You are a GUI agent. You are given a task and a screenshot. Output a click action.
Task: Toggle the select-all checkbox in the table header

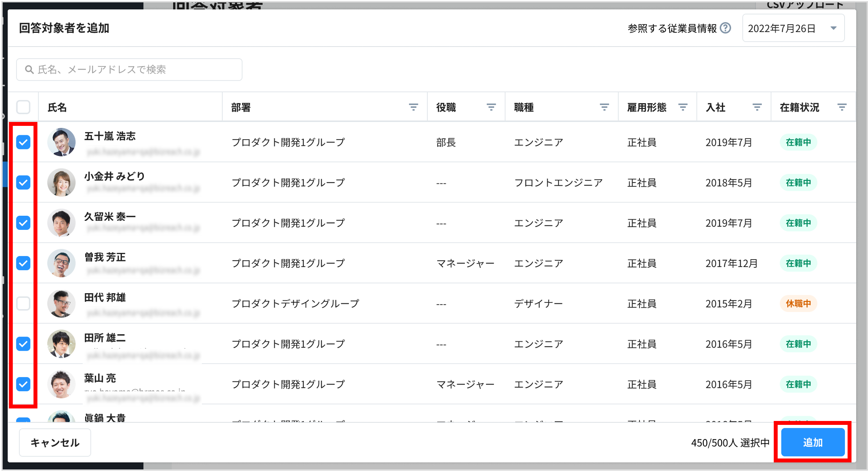(23, 107)
